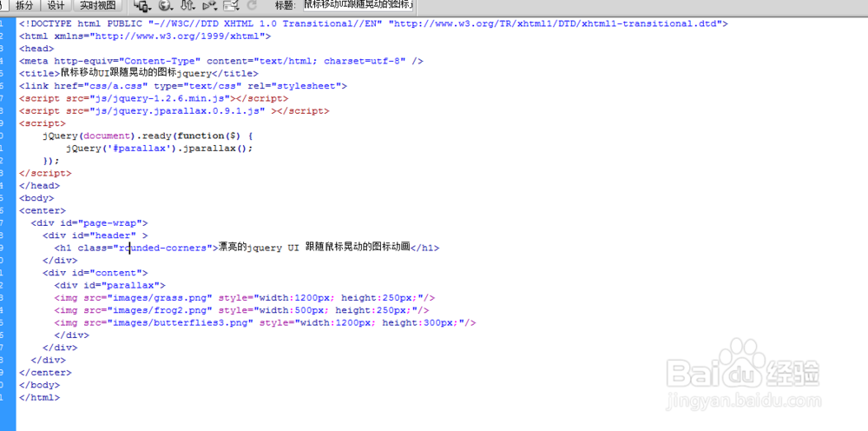Viewport: 868px width, 431px height.
Task: Click the h1 rounded-corners line
Action: tap(247, 248)
